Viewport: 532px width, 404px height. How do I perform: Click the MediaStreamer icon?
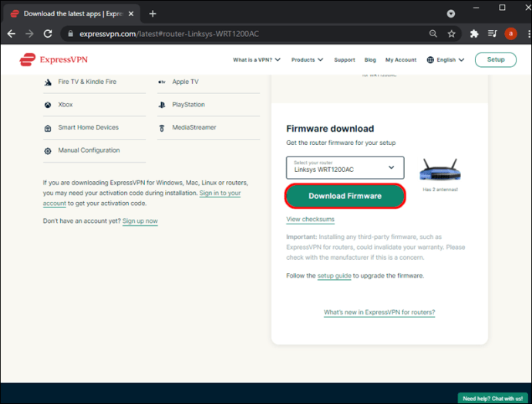[162, 128]
